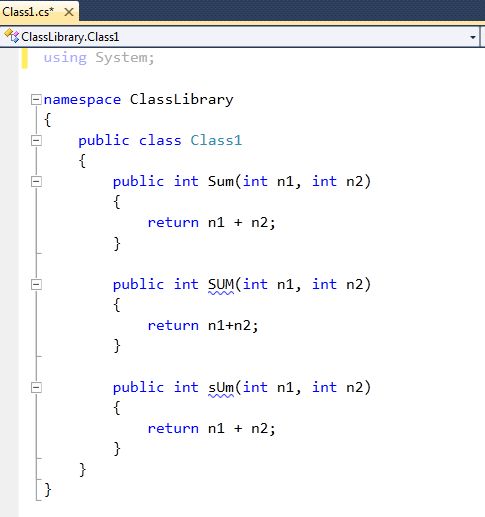Image resolution: width=485 pixels, height=517 pixels.
Task: Collapse the Sum method outline
Action: click(36, 182)
